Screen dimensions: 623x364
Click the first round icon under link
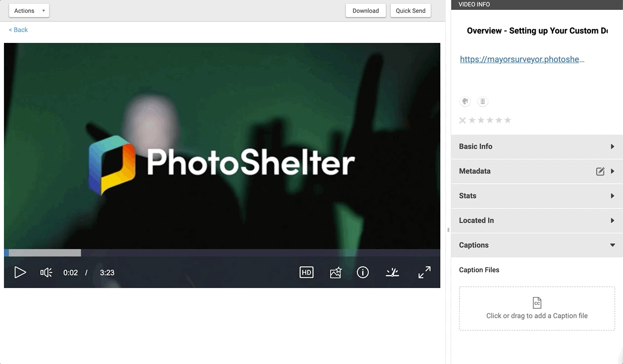pyautogui.click(x=465, y=102)
